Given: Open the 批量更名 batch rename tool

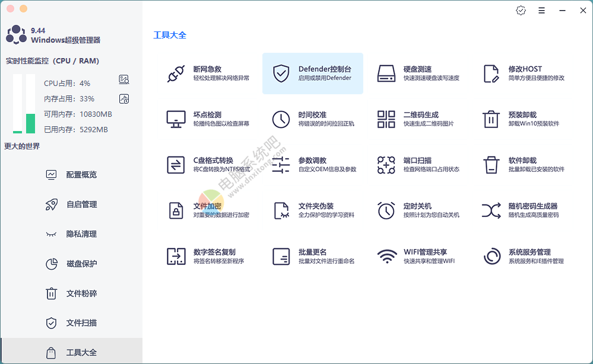Looking at the screenshot, I should tap(313, 256).
